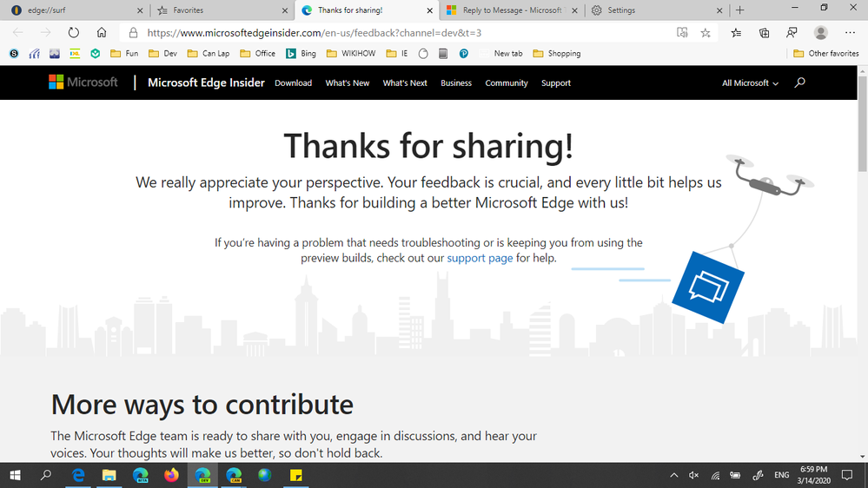Open the blue P bookmark icon
The image size is (868, 488).
463,54
